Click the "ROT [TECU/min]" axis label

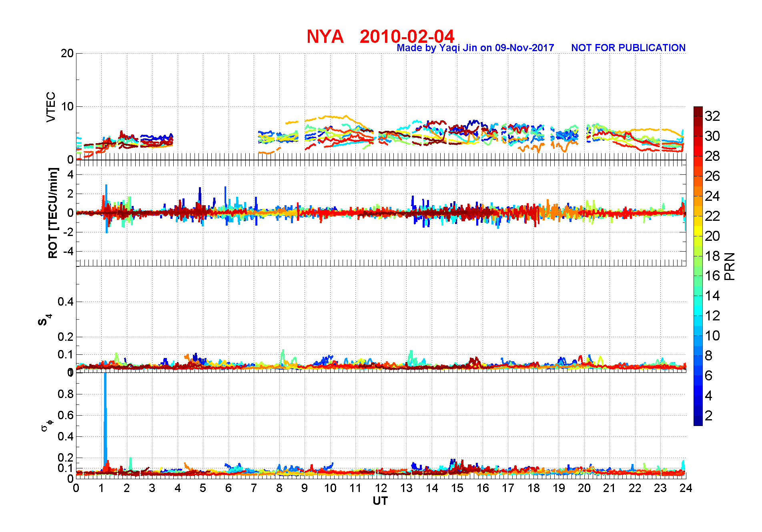(x=53, y=213)
